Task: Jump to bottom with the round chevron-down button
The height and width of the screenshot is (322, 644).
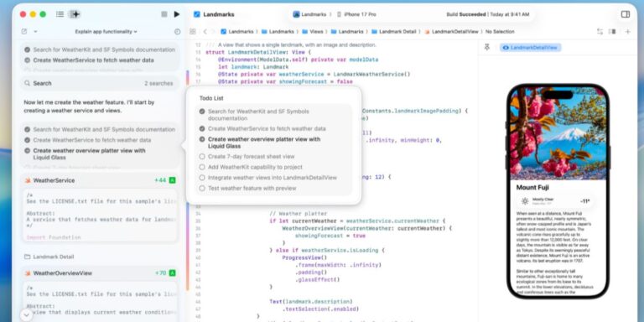Action: click(x=26, y=315)
